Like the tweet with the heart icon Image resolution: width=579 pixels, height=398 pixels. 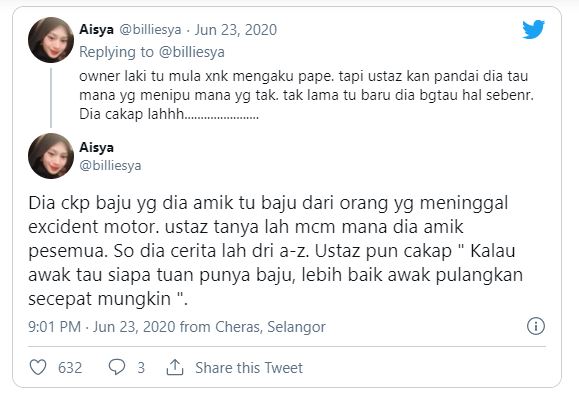pyautogui.click(x=38, y=367)
